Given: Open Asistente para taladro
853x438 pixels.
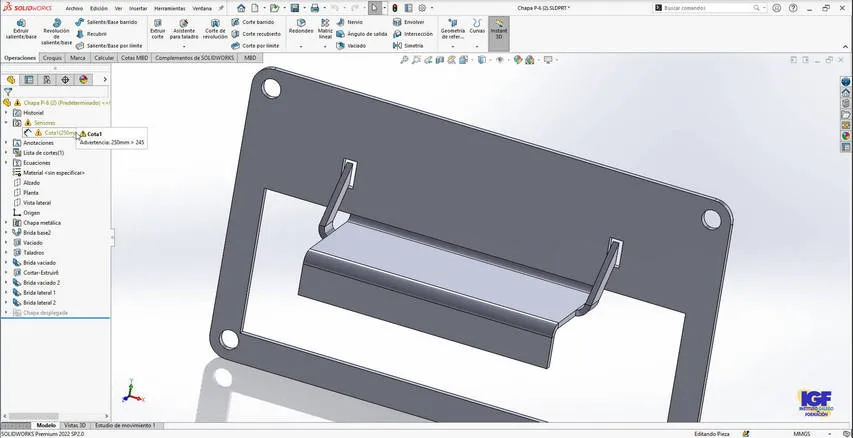Looking at the screenshot, I should [x=184, y=29].
